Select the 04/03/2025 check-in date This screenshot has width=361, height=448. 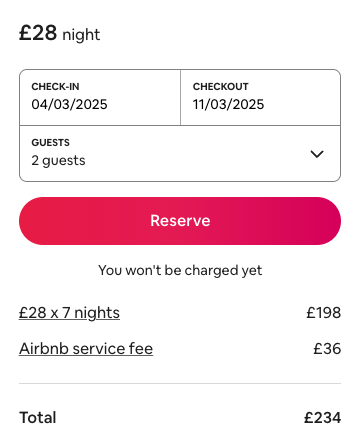[69, 105]
